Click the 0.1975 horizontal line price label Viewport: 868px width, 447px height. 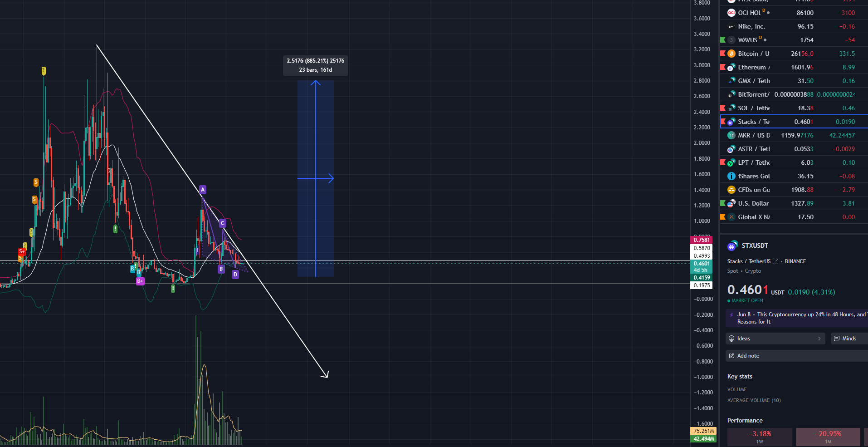tap(701, 285)
